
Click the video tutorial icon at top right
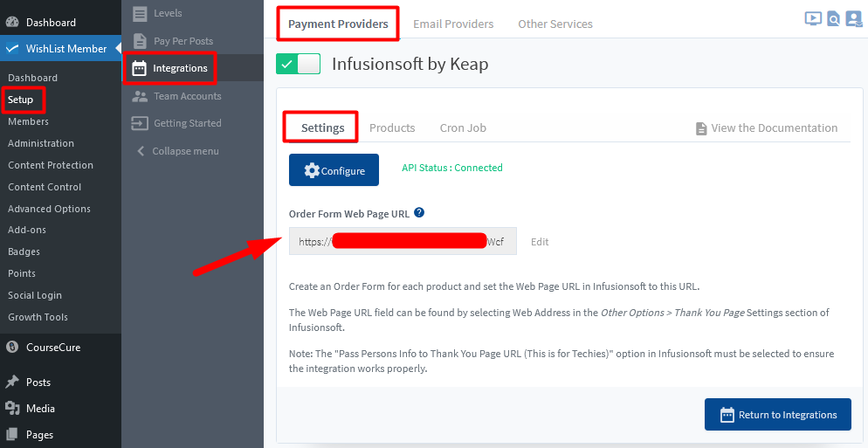click(813, 18)
